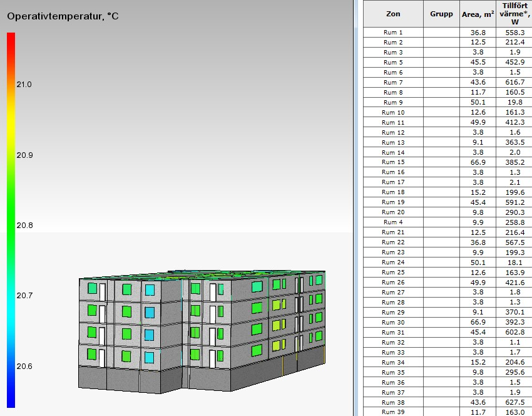Select the Rum 23 zone cell
532x416 pixels.
[x=393, y=252]
